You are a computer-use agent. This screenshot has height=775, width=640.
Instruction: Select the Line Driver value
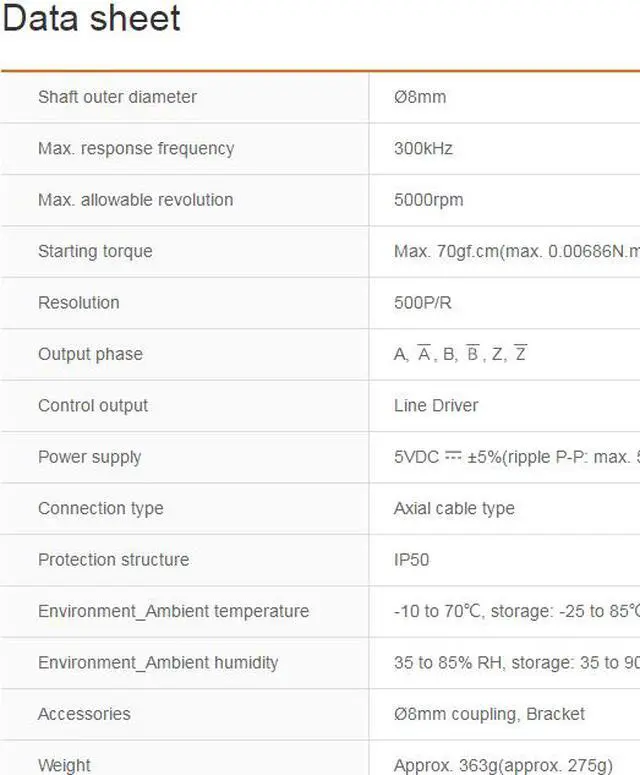tap(436, 406)
